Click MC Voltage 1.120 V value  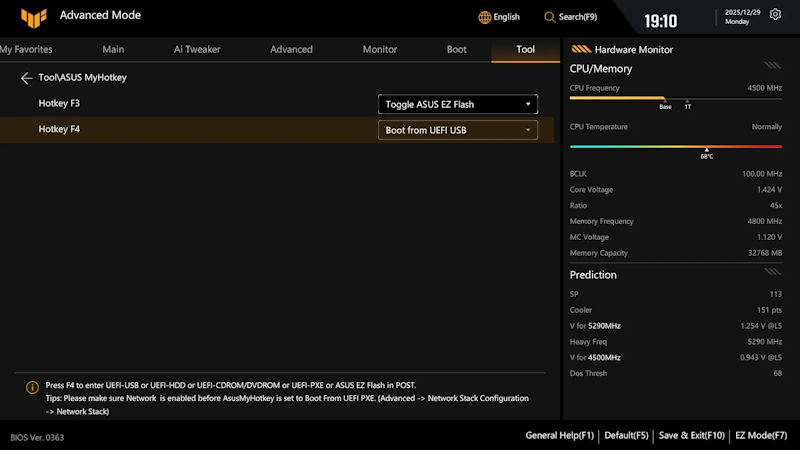pyautogui.click(x=769, y=237)
